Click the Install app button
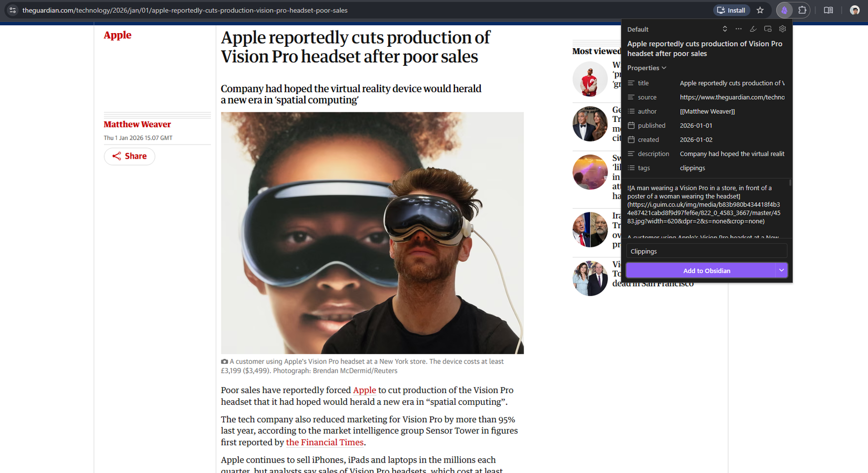This screenshot has width=868, height=473. [731, 11]
